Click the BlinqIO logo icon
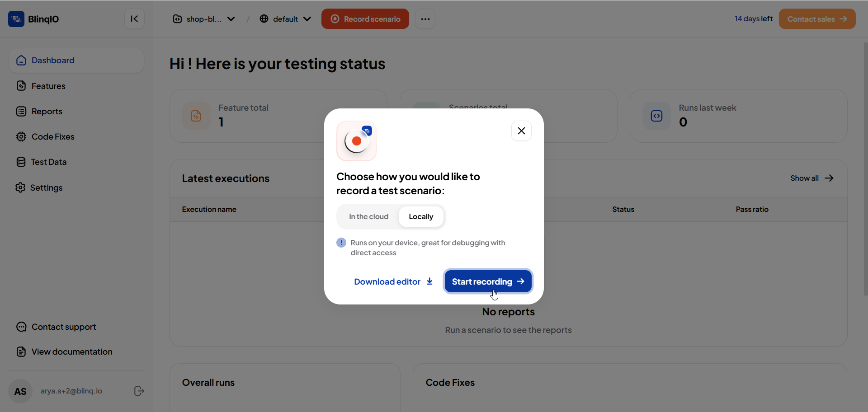Screen dimensions: 868x412 (x=16, y=19)
